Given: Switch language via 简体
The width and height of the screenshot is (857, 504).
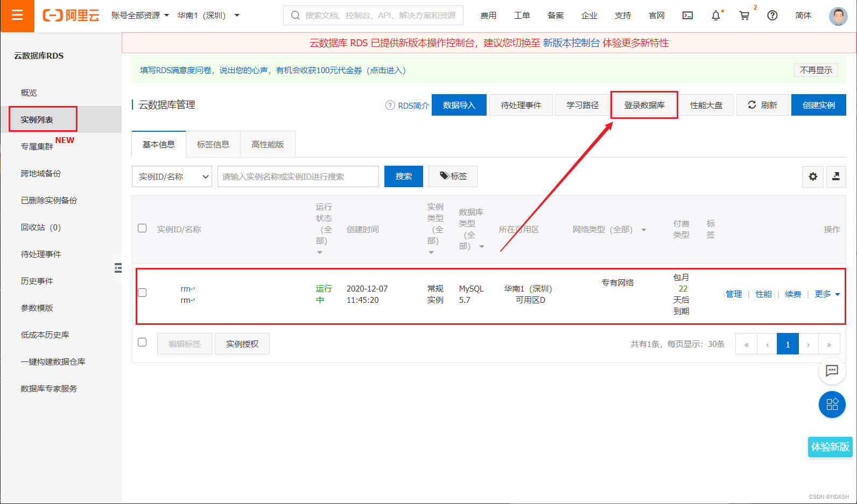Looking at the screenshot, I should [x=803, y=16].
